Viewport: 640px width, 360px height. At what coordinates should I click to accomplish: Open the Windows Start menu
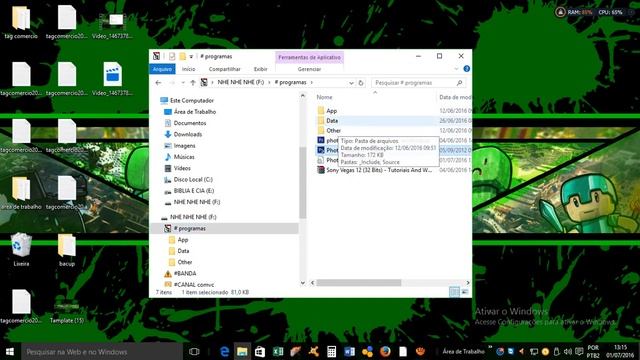pyautogui.click(x=10, y=351)
